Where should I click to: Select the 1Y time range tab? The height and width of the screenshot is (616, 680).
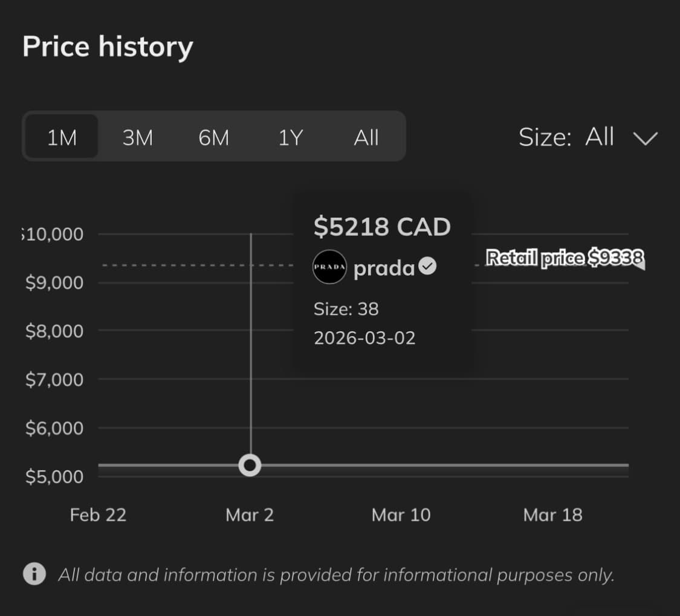290,137
